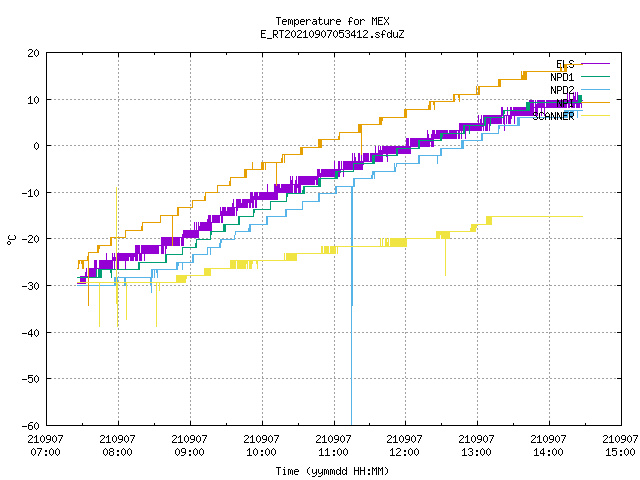The image size is (640, 480).
Task: Click the purple ELS legend line sample
Action: (595, 64)
